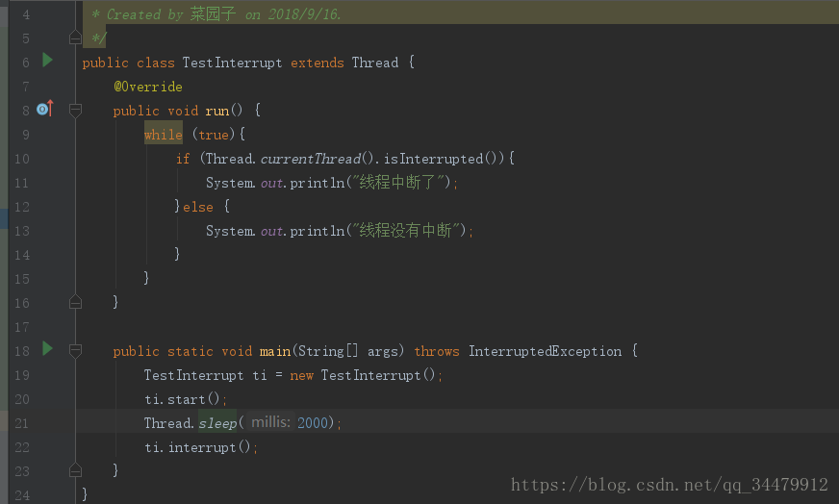Collapse the comment block fold marker
Image resolution: width=839 pixels, height=504 pixels.
pyautogui.click(x=75, y=38)
